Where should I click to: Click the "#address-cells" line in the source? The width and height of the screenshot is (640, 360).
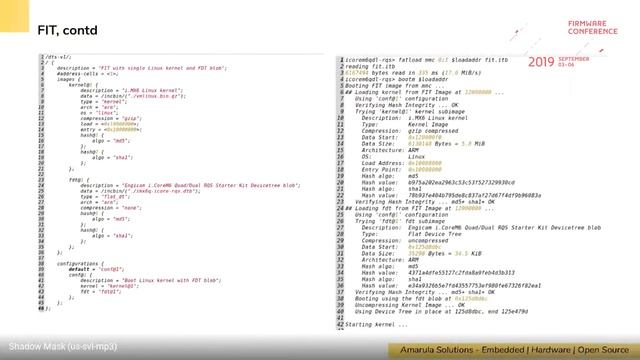click(x=88, y=74)
